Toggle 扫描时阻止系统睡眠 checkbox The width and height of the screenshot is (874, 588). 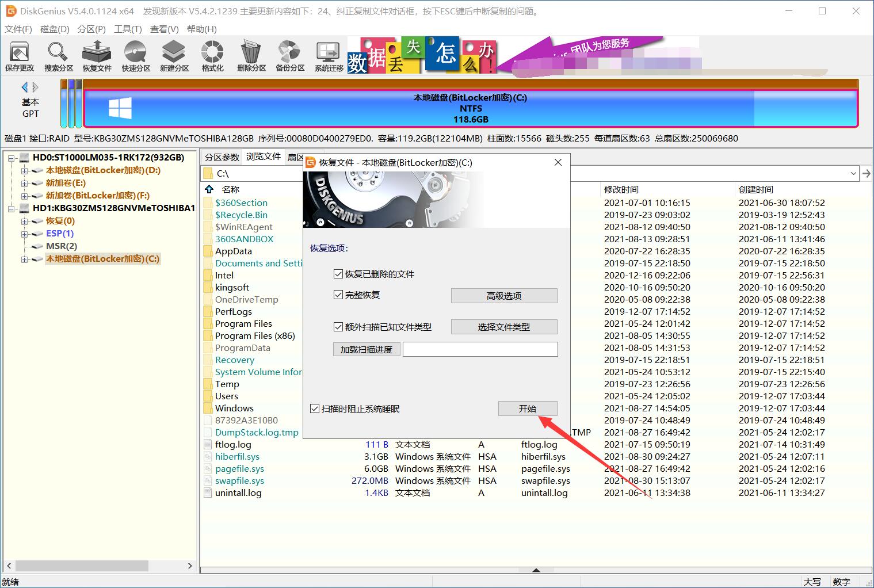point(315,409)
